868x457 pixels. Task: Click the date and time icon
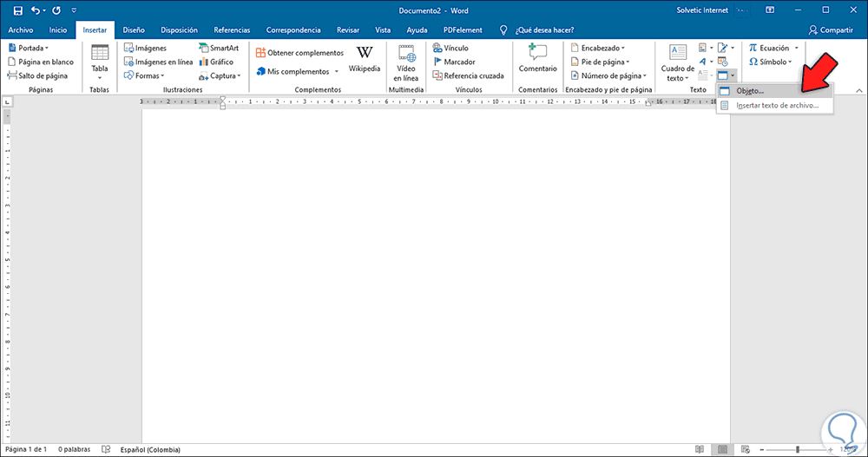pos(722,62)
